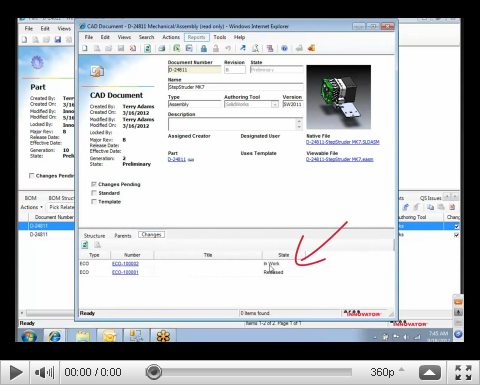480x385 pixels.
Task: Click the video progress slider knob
Action: click(154, 372)
